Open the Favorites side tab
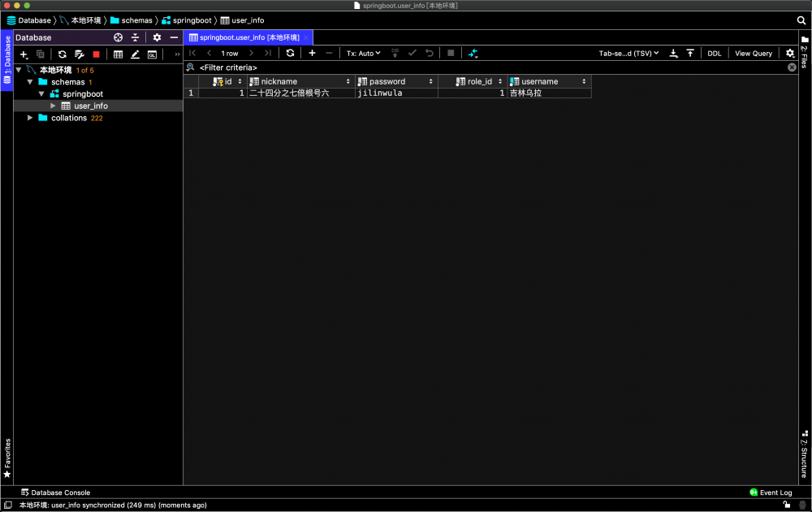 [x=6, y=458]
